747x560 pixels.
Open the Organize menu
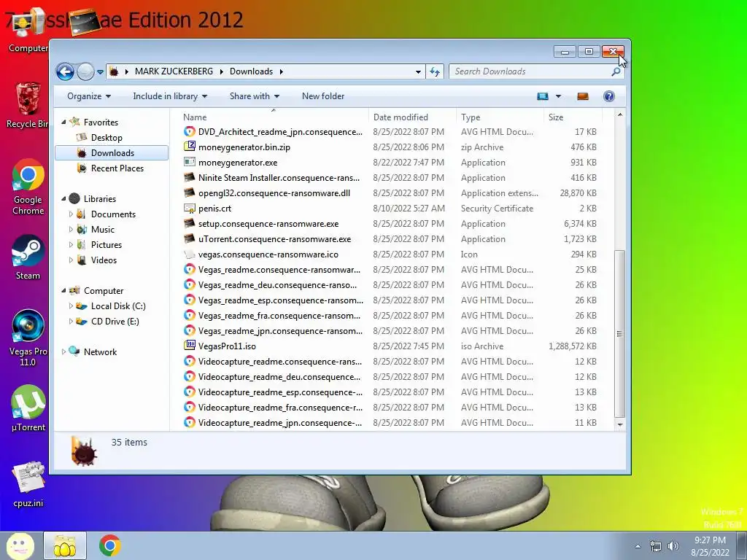89,96
